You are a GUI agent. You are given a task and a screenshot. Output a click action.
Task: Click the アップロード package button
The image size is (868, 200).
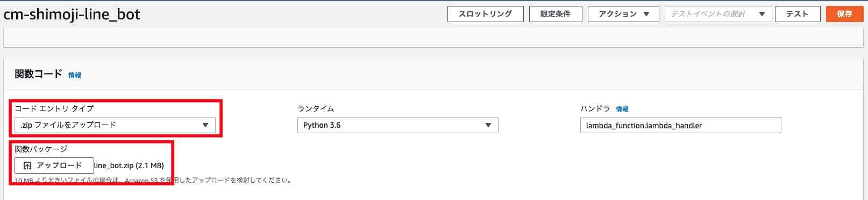54,165
